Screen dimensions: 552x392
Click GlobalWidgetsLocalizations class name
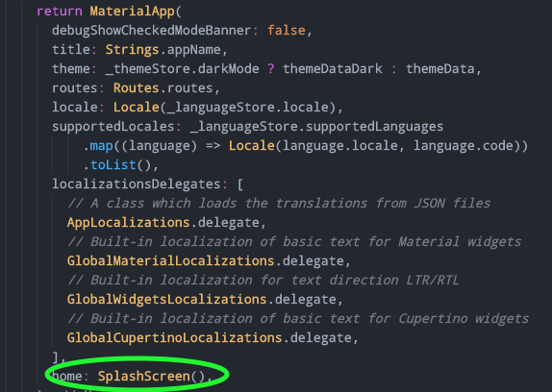(x=167, y=299)
